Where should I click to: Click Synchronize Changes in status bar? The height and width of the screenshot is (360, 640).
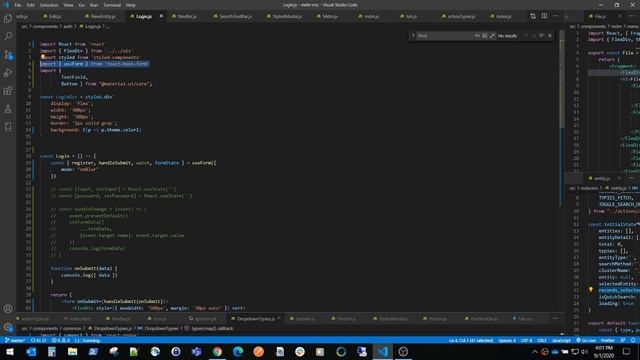coord(39,340)
